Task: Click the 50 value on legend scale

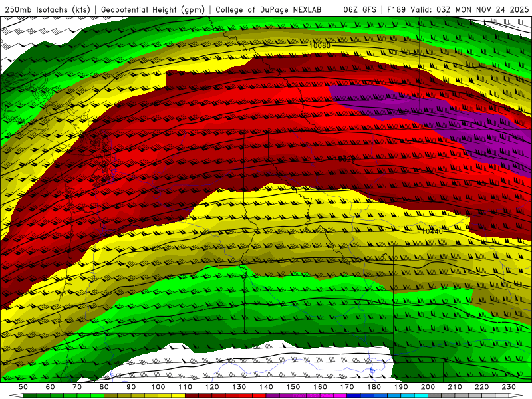Action: pos(23,387)
